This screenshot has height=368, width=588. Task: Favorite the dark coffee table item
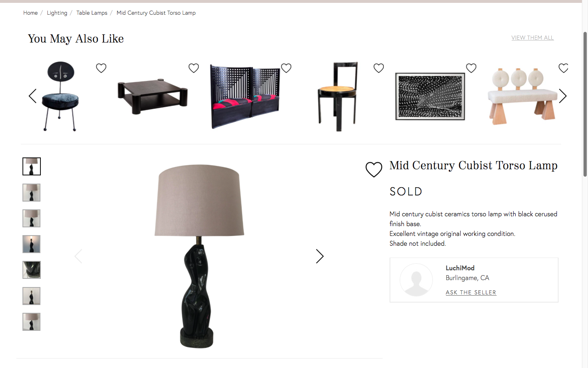click(x=194, y=68)
